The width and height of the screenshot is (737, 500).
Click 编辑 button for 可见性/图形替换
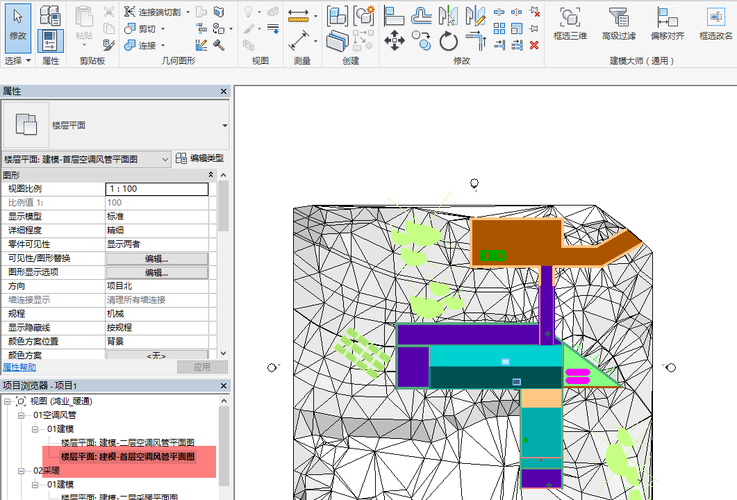point(156,258)
